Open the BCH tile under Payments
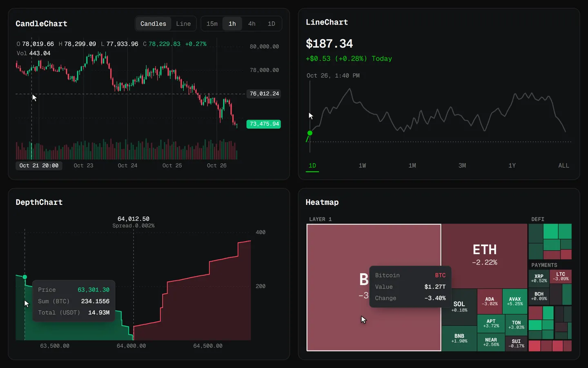This screenshot has height=368, width=588. tap(539, 296)
